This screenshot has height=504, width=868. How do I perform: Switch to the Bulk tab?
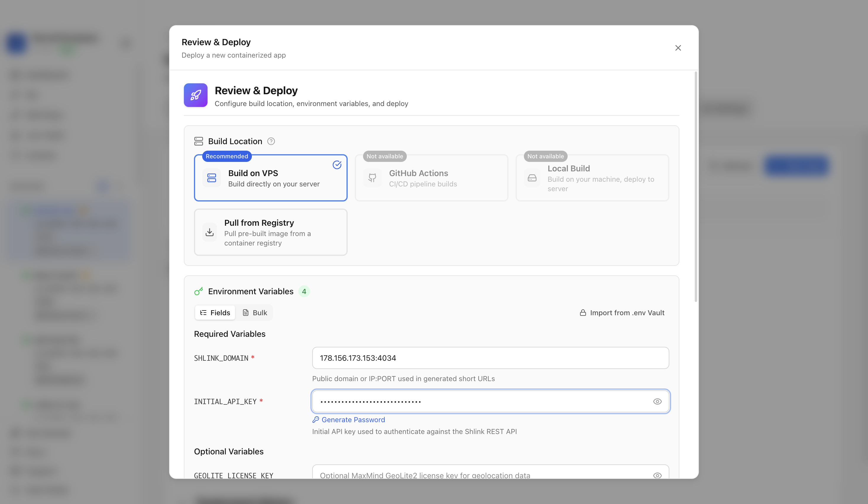point(255,313)
